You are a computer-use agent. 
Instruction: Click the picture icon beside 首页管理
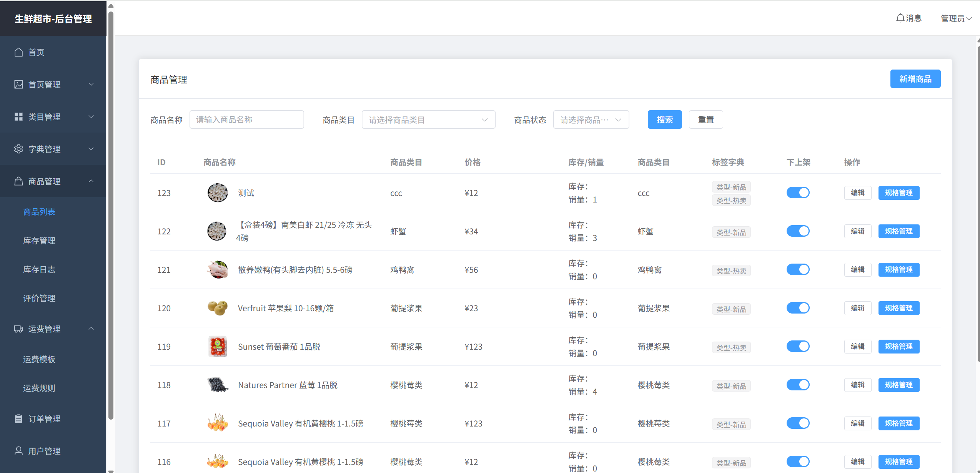click(18, 85)
